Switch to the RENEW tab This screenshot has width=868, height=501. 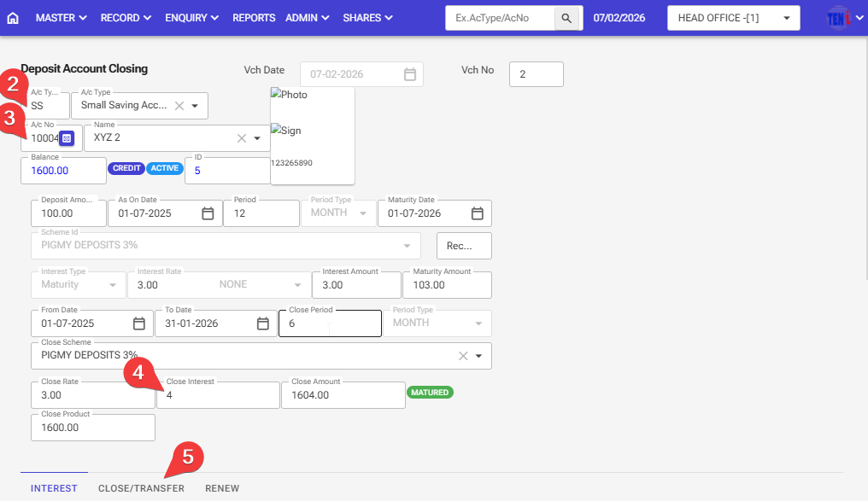[222, 488]
